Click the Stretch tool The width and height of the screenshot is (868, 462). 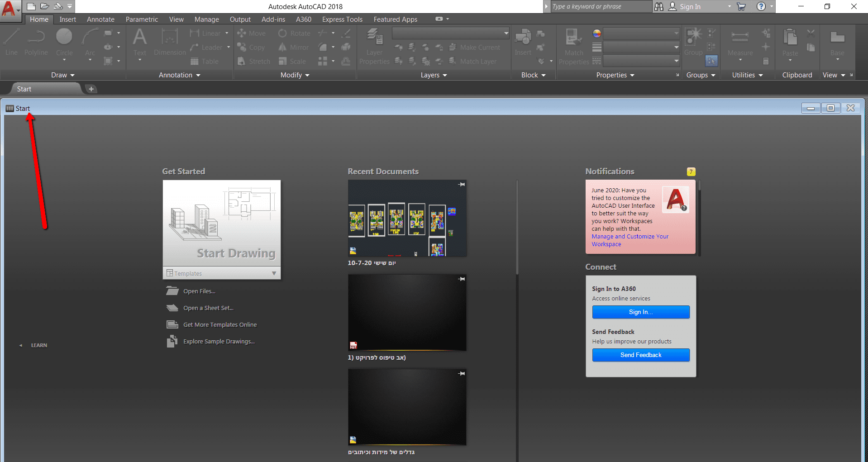254,62
